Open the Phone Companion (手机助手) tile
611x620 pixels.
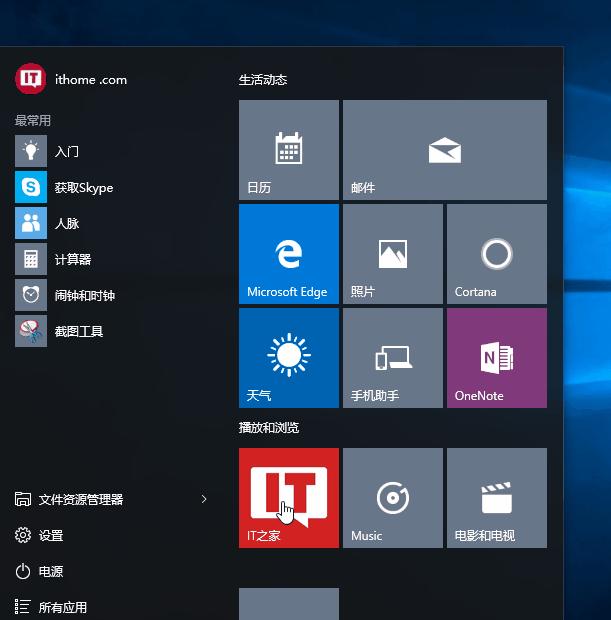pos(393,358)
